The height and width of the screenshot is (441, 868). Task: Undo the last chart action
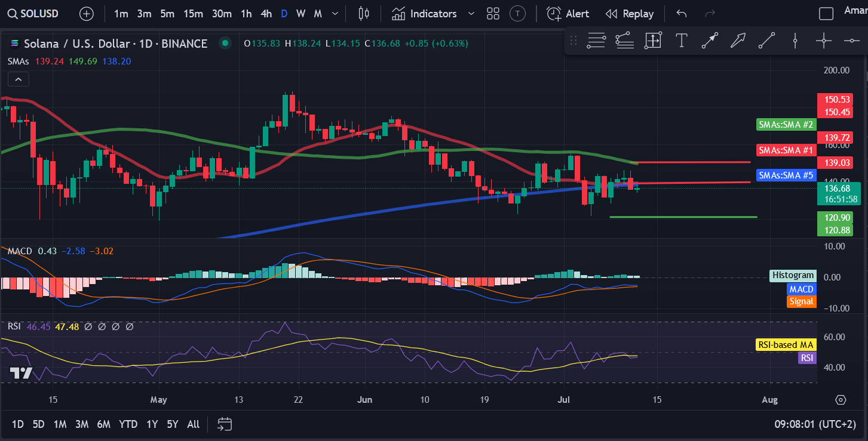click(x=681, y=13)
